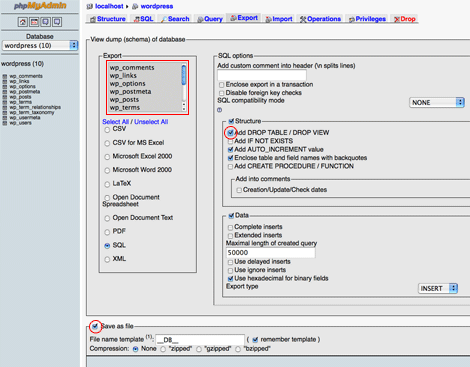
Task: Open the Operations tab
Action: point(320,19)
